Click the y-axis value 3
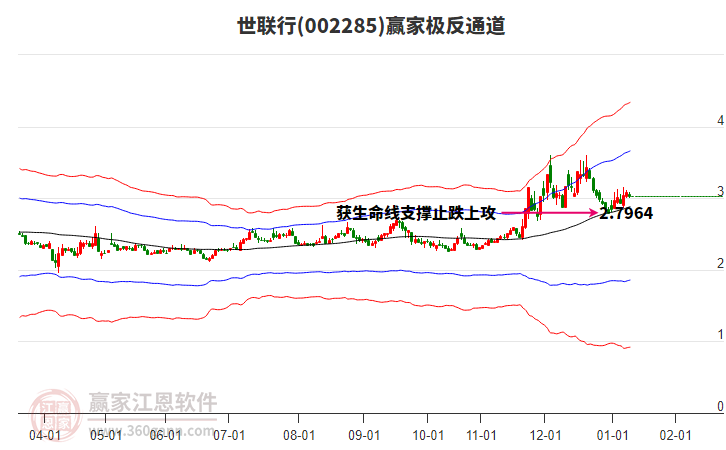This screenshot has height=450, width=726. click(x=720, y=191)
